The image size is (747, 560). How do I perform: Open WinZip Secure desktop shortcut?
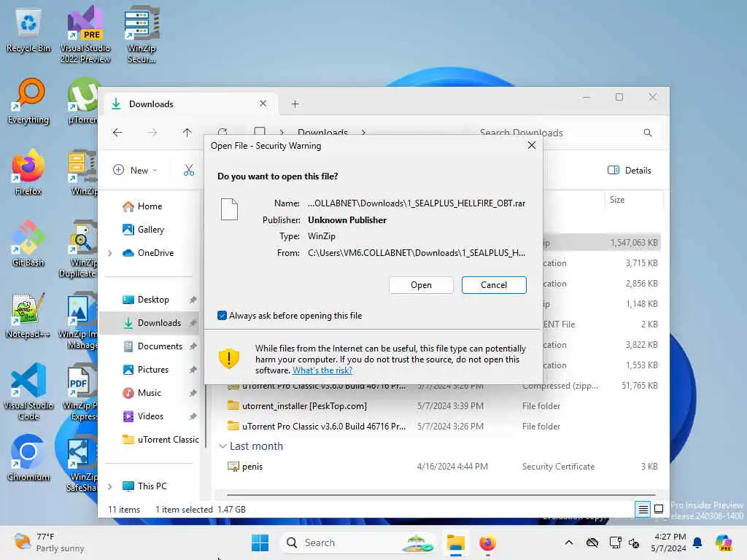(x=142, y=34)
